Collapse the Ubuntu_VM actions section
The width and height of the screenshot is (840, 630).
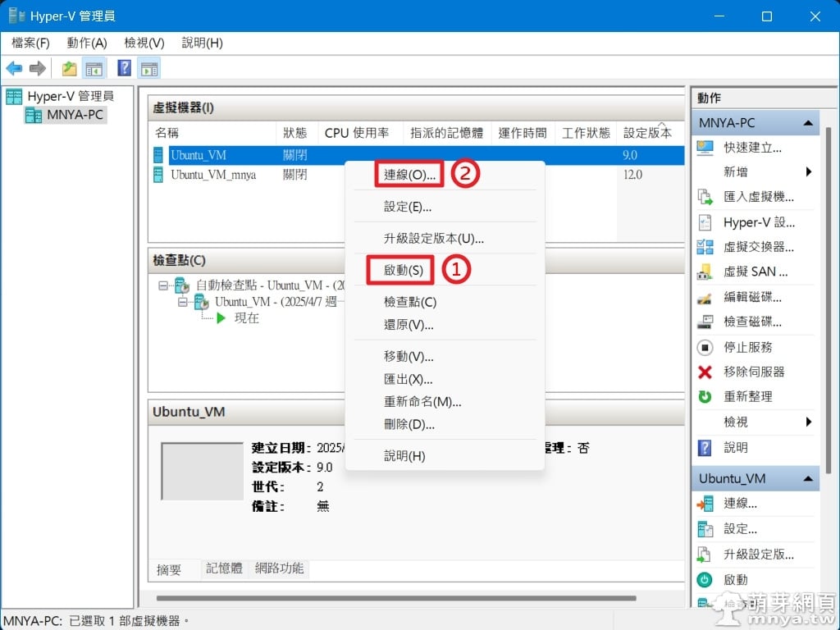click(x=808, y=478)
